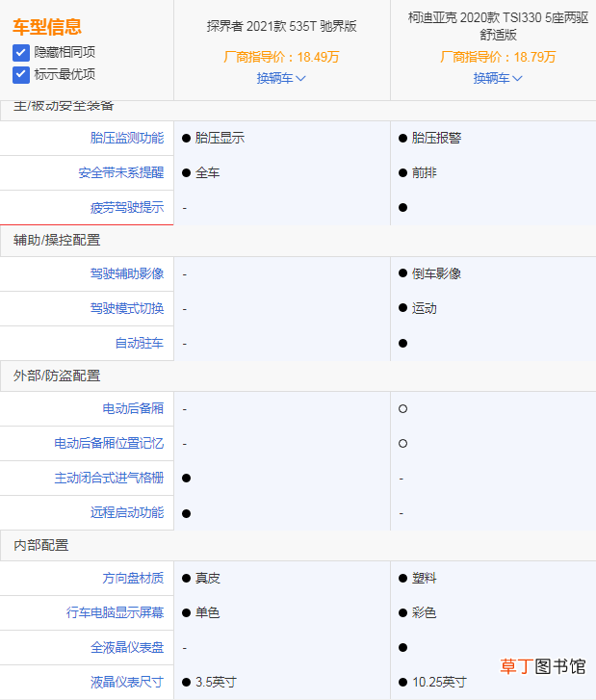Click standard dot for 探界者 远程启动功能
Screen dimensions: 596x700
(186, 513)
